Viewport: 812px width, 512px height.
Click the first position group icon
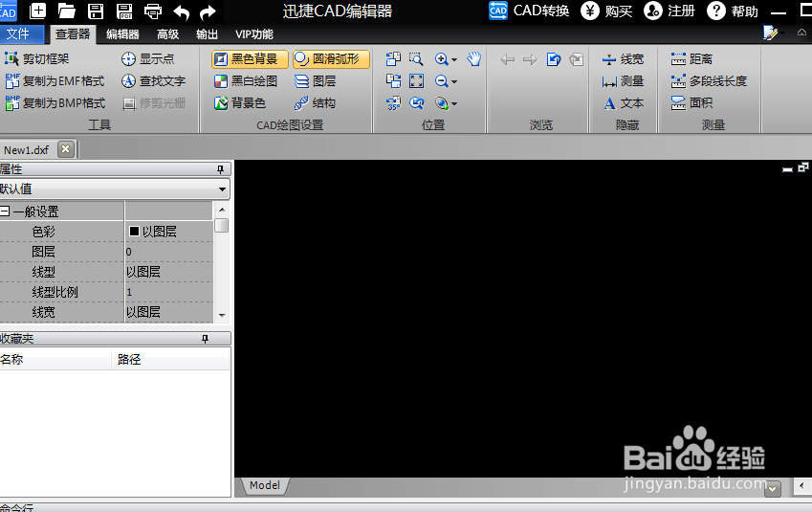click(394, 59)
